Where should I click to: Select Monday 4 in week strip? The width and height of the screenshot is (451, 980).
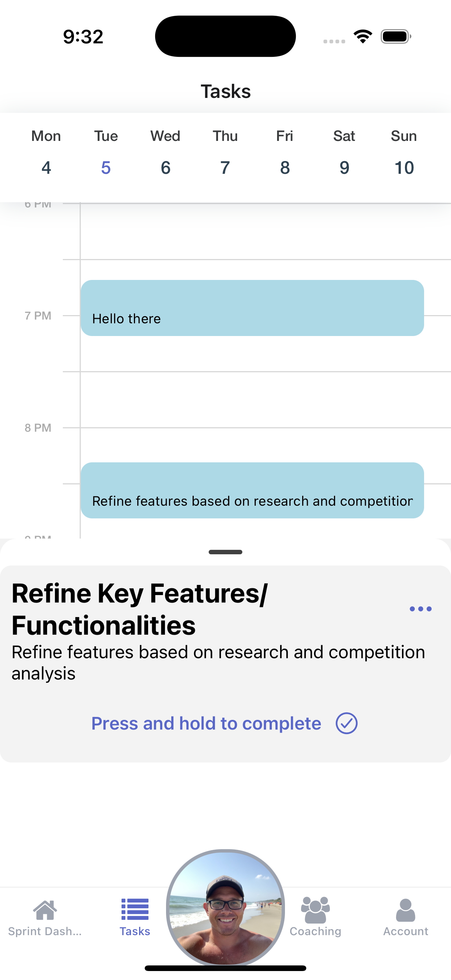pos(46,152)
